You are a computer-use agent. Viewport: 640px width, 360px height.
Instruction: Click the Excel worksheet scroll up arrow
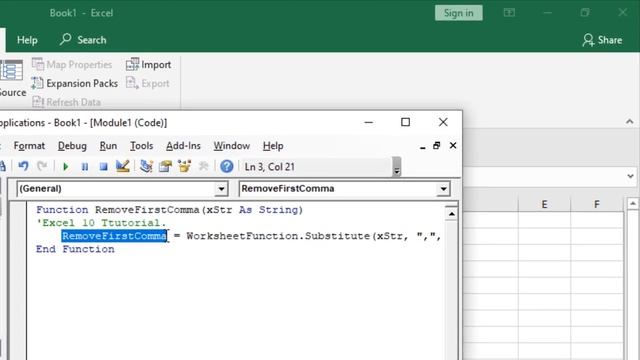point(633,203)
